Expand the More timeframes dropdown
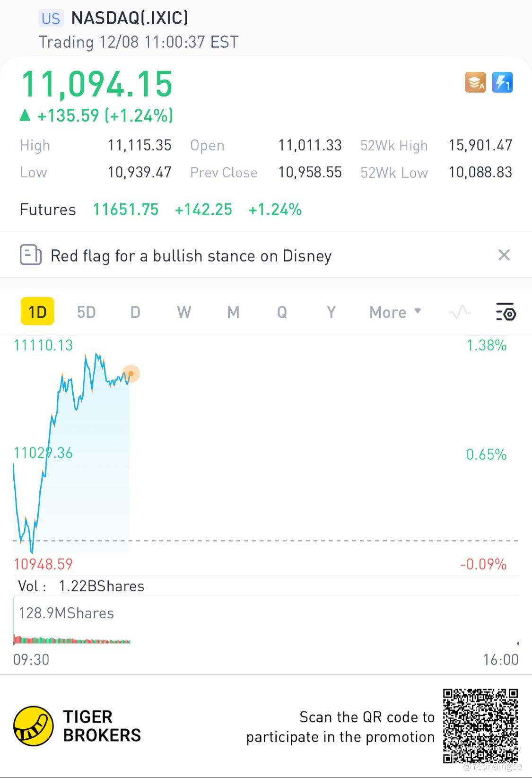 (395, 312)
